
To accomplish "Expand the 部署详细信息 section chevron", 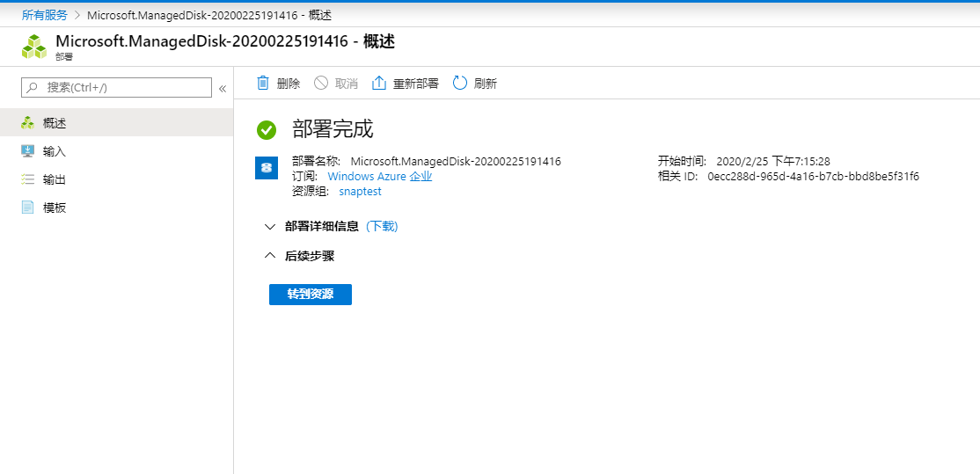I will tap(270, 227).
